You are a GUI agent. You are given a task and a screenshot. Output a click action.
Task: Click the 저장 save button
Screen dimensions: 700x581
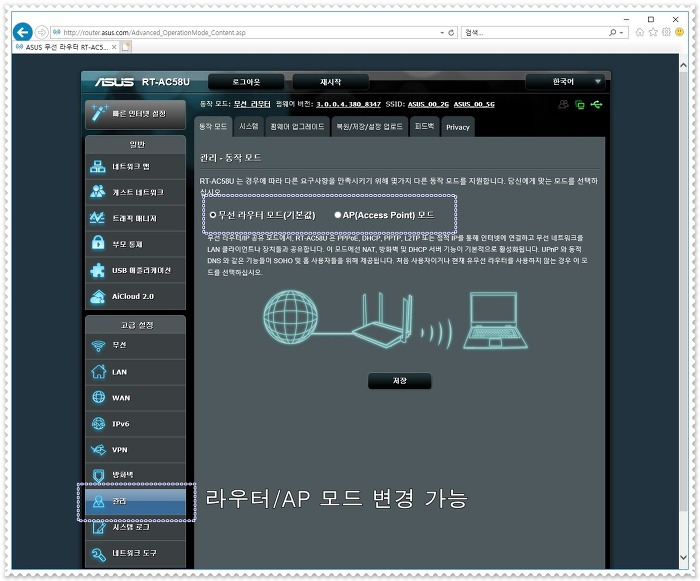click(x=400, y=381)
